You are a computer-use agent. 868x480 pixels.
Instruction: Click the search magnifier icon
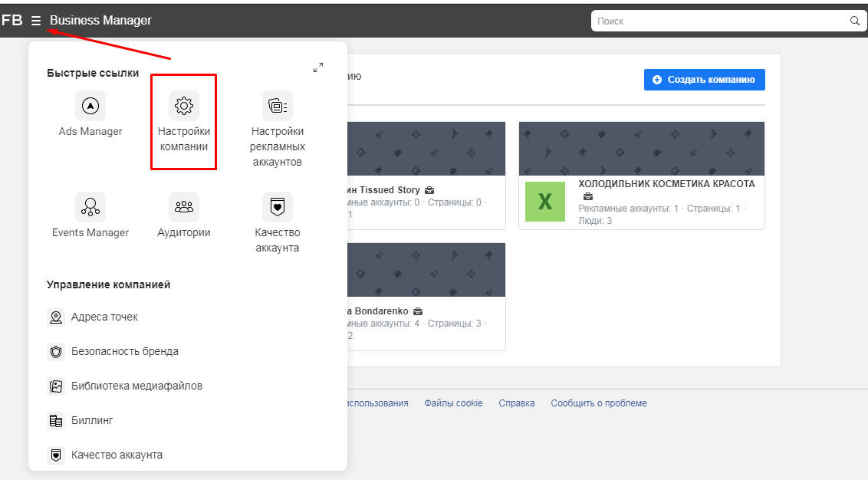[x=855, y=21]
